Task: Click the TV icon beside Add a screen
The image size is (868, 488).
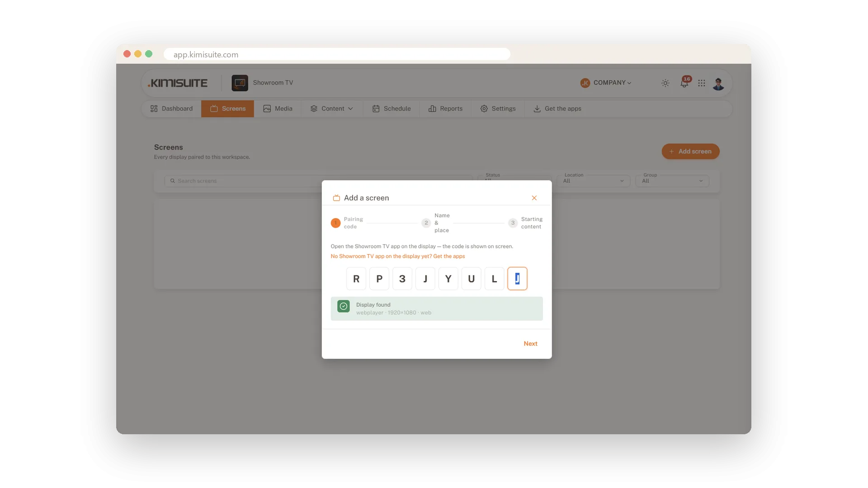Action: pyautogui.click(x=336, y=198)
